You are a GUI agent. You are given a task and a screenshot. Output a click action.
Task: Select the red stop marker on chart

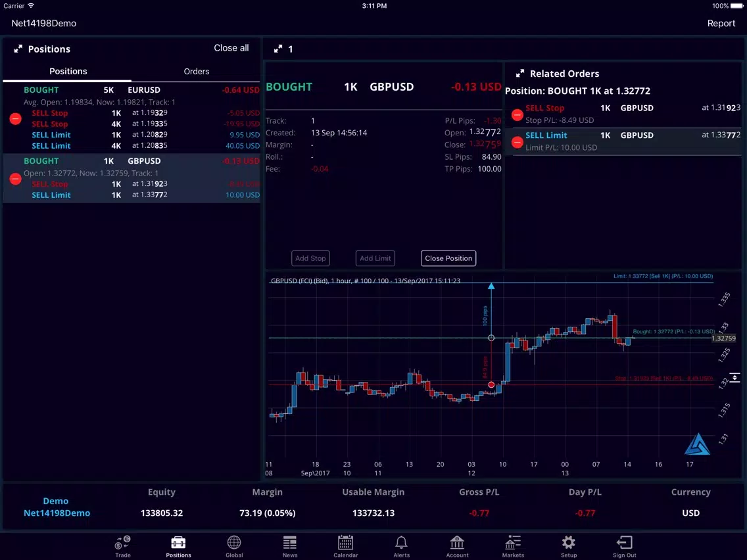491,385
